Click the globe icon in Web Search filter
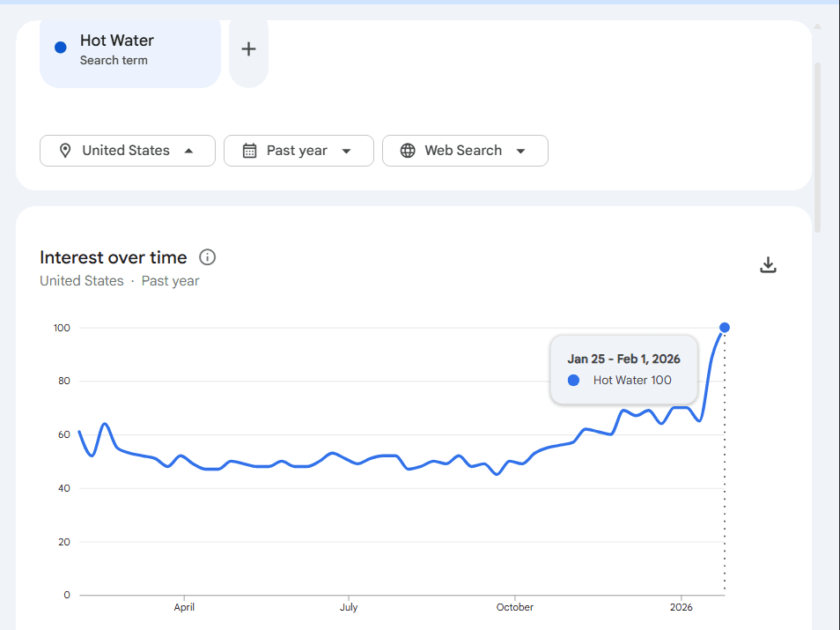Image resolution: width=840 pixels, height=630 pixels. point(408,151)
